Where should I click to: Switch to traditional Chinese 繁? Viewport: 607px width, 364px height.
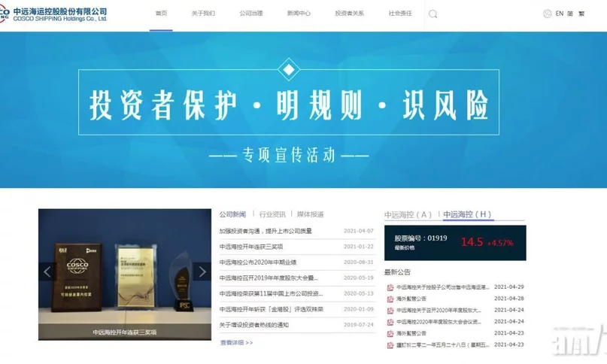click(581, 14)
